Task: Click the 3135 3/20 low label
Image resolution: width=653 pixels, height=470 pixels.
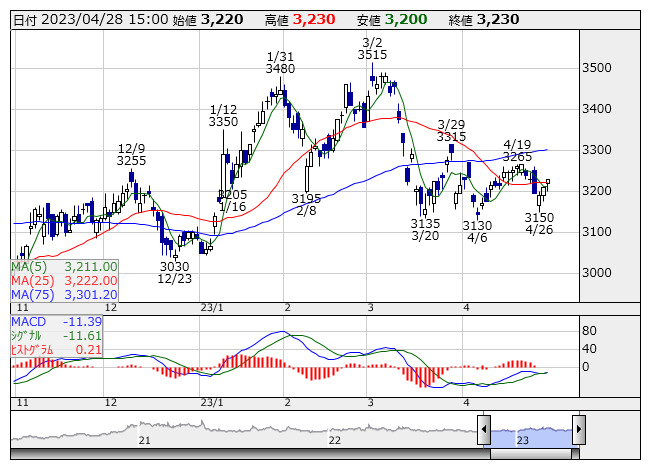Action: (x=425, y=230)
